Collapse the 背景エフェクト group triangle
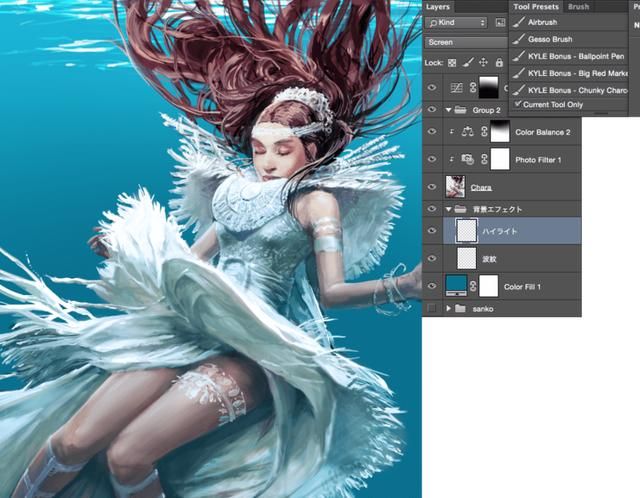The height and width of the screenshot is (498, 640). click(449, 209)
